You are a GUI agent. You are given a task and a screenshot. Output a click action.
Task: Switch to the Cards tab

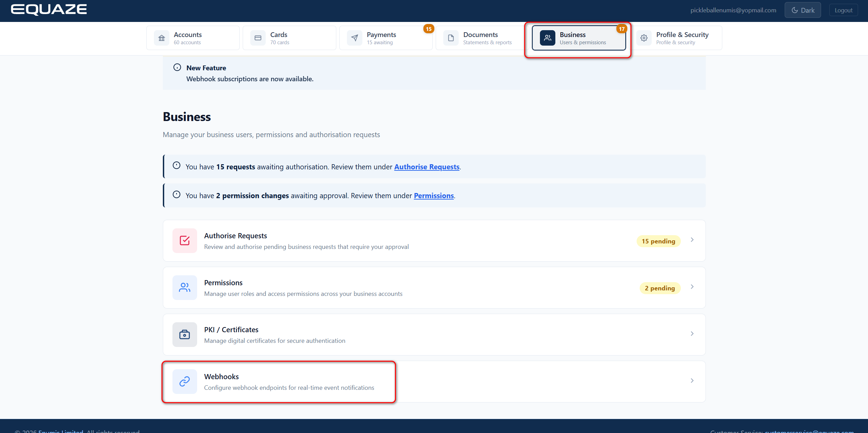point(289,38)
